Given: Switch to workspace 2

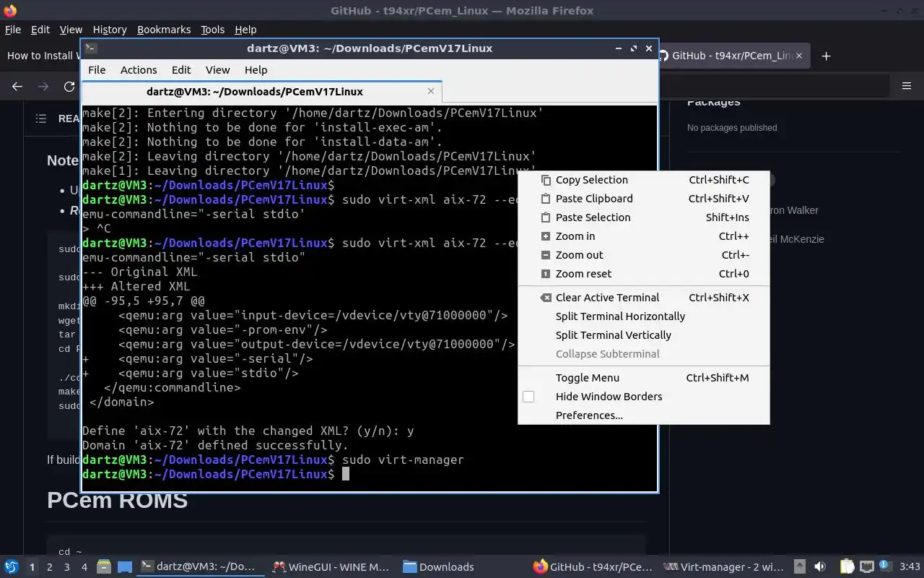Looking at the screenshot, I should click(x=49, y=567).
